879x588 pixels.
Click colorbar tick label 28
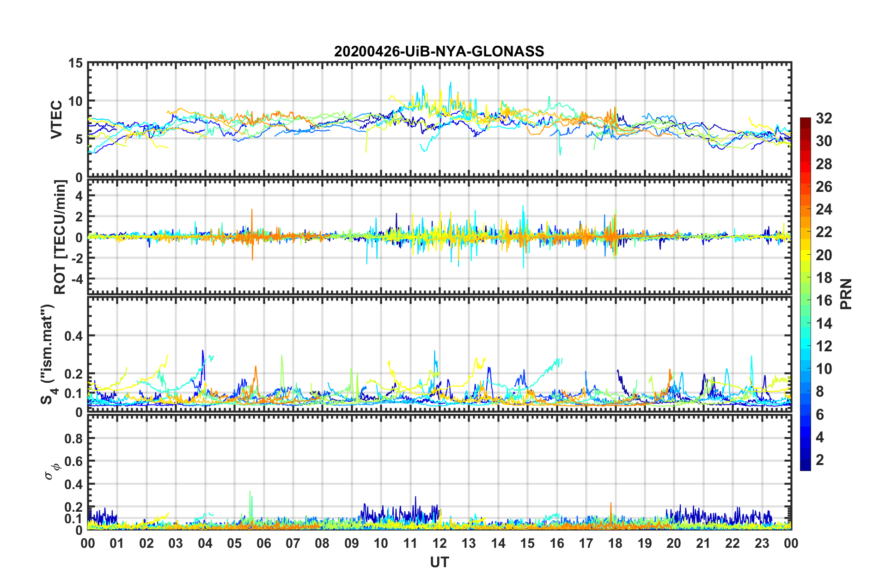824,164
